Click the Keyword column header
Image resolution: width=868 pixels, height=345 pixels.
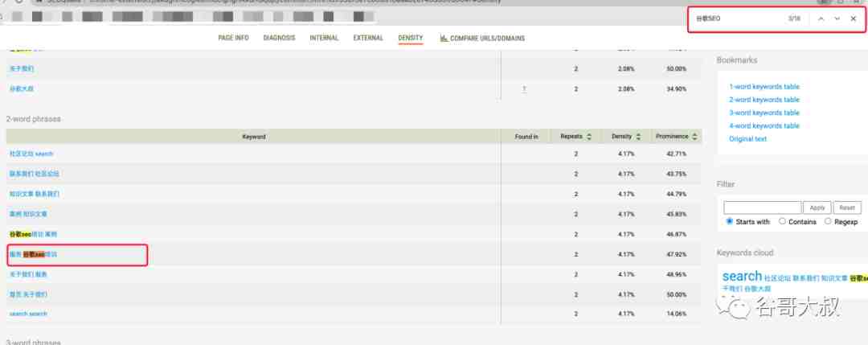(253, 136)
